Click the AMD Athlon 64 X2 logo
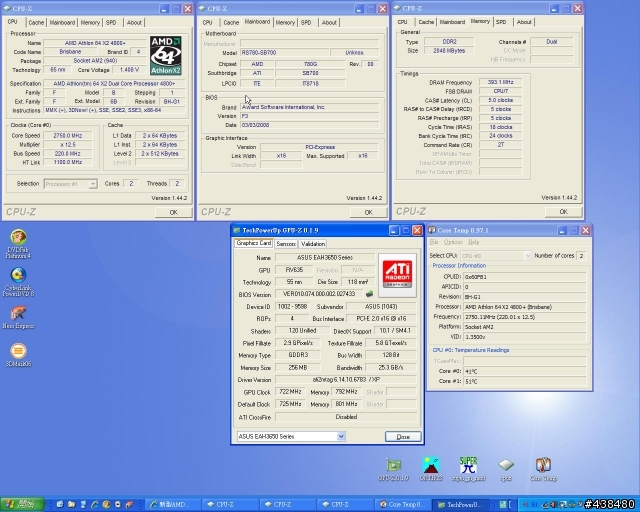 click(x=165, y=56)
